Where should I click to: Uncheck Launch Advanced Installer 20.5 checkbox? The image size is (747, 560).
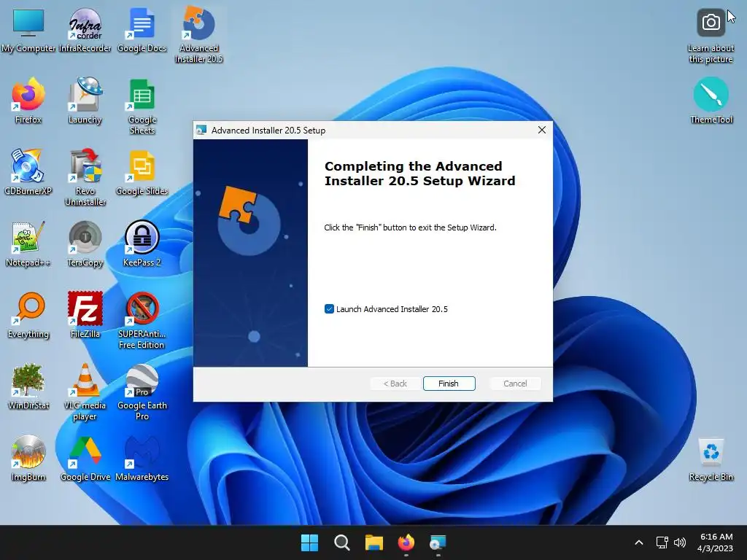329,309
